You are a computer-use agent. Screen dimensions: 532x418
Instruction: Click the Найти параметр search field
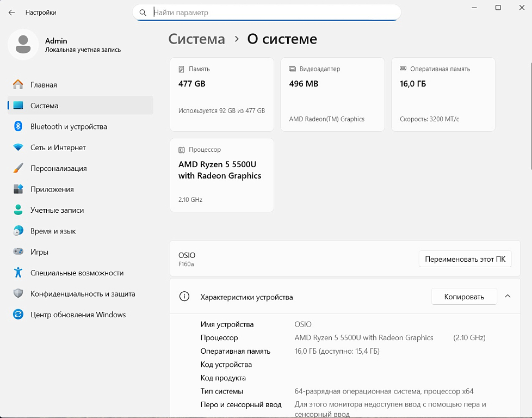point(272,13)
